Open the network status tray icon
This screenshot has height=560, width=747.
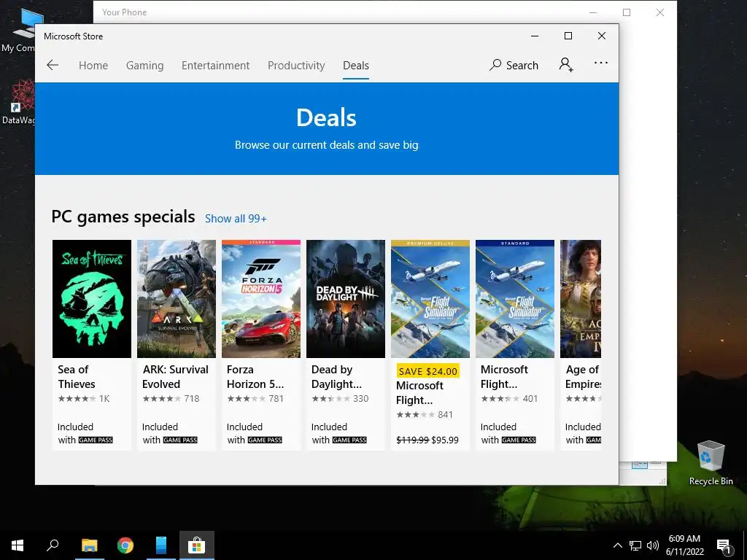pos(635,545)
